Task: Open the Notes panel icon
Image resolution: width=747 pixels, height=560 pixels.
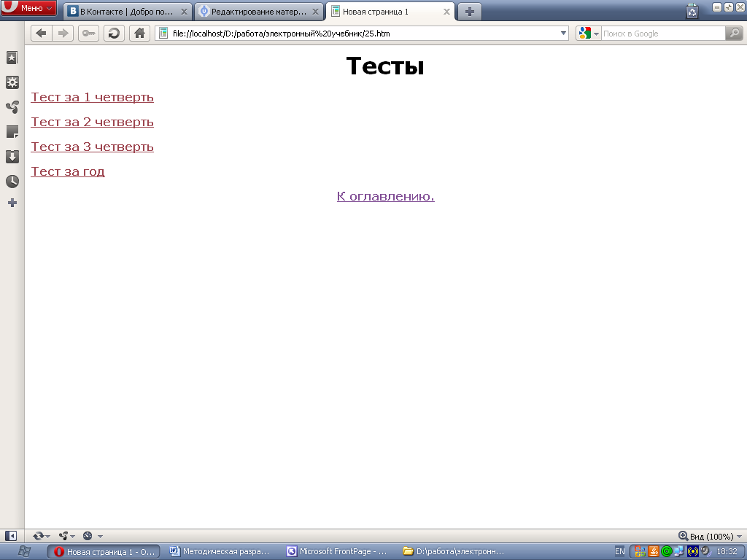Action: pos(12,132)
